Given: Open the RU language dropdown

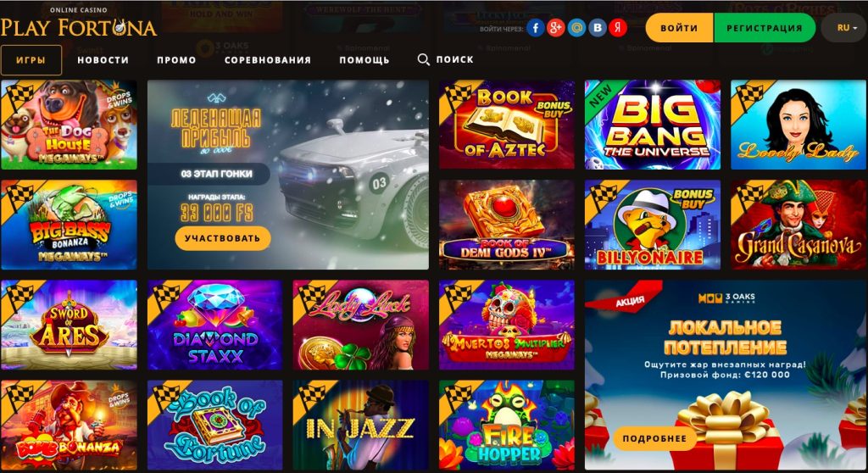Looking at the screenshot, I should click(x=843, y=28).
